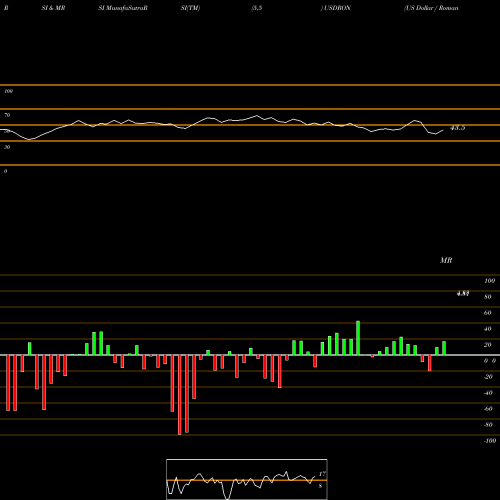
Task: Click the 40 label on MR axis
Action: click(488, 329)
